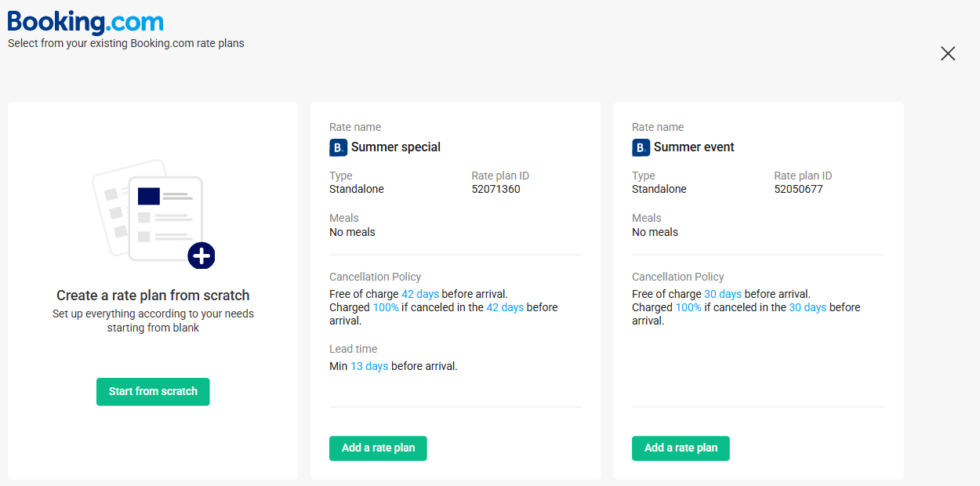Click the Create a rate plan from scratch heading
The height and width of the screenshot is (486, 980).
pos(153,296)
